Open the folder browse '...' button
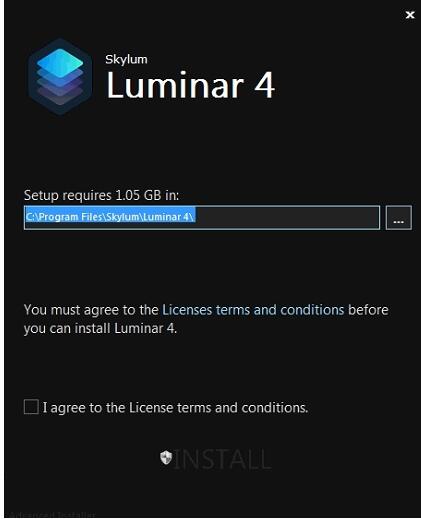Image resolution: width=421 pixels, height=519 pixels. tap(399, 218)
